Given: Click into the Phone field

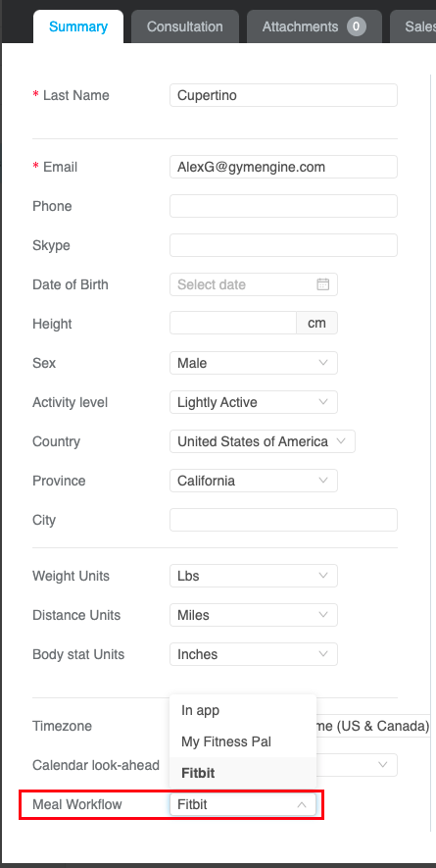Looking at the screenshot, I should pos(283,206).
